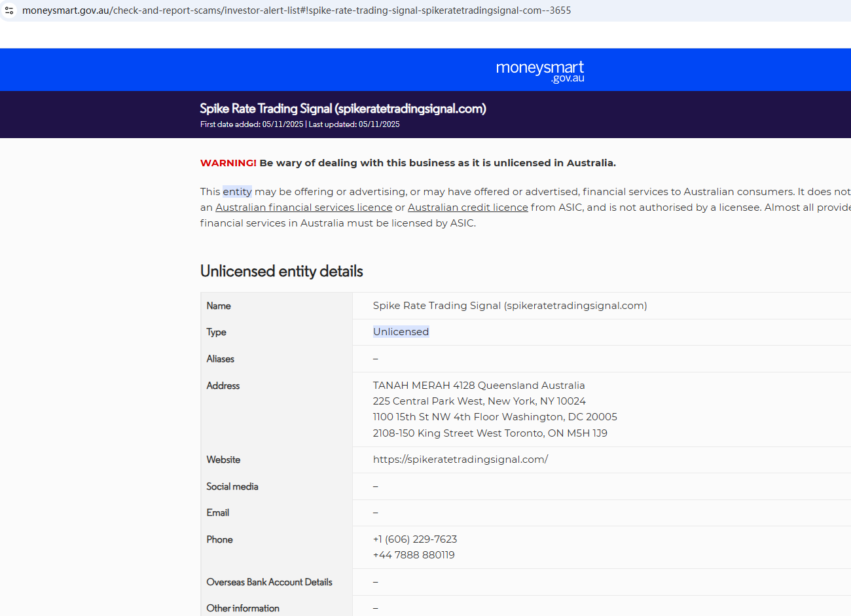Open the Australian financial services licence link

tap(304, 208)
